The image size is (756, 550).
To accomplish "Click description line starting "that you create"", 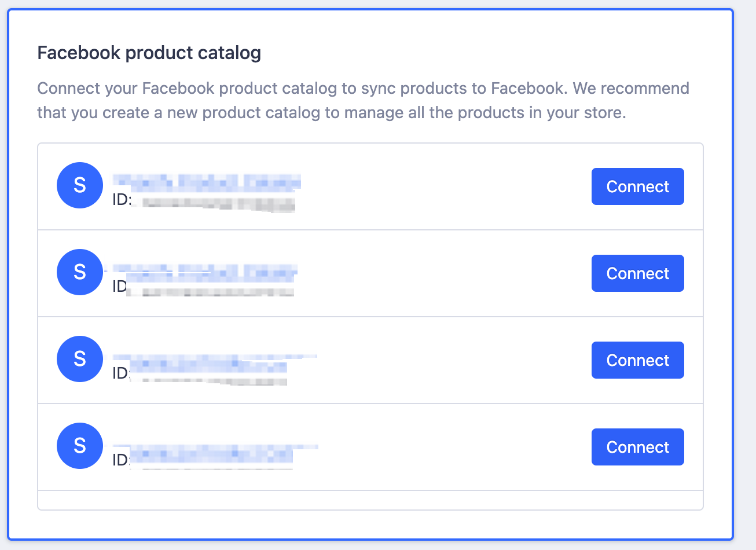I will 331,112.
